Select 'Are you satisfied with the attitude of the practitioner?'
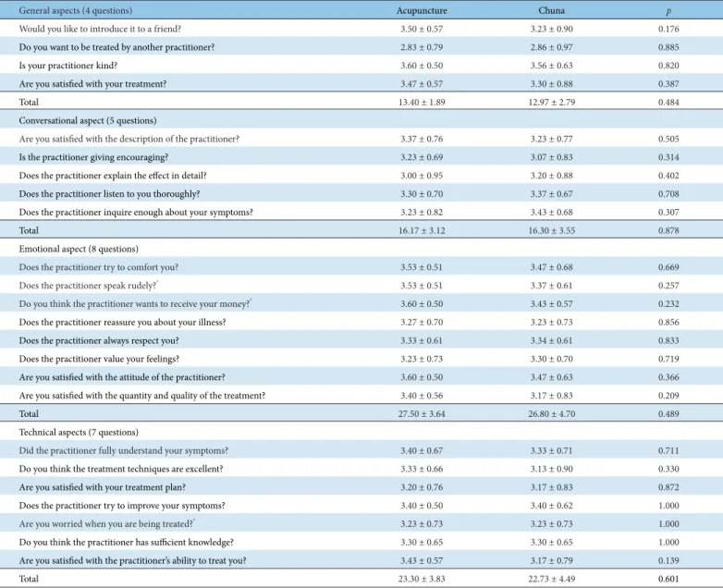The height and width of the screenshot is (588, 723). coord(122,377)
